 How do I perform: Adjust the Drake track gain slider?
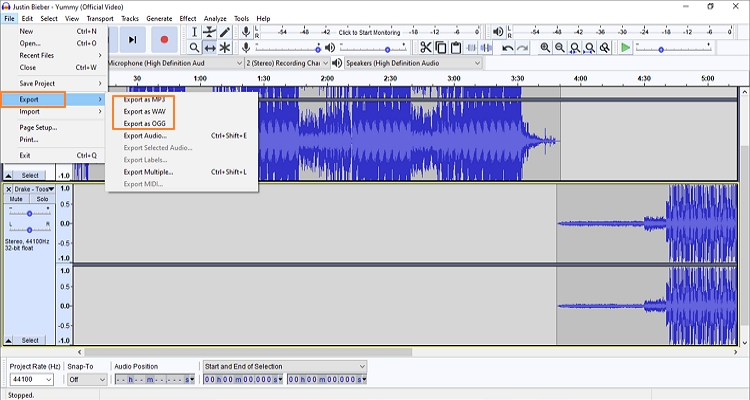29,213
